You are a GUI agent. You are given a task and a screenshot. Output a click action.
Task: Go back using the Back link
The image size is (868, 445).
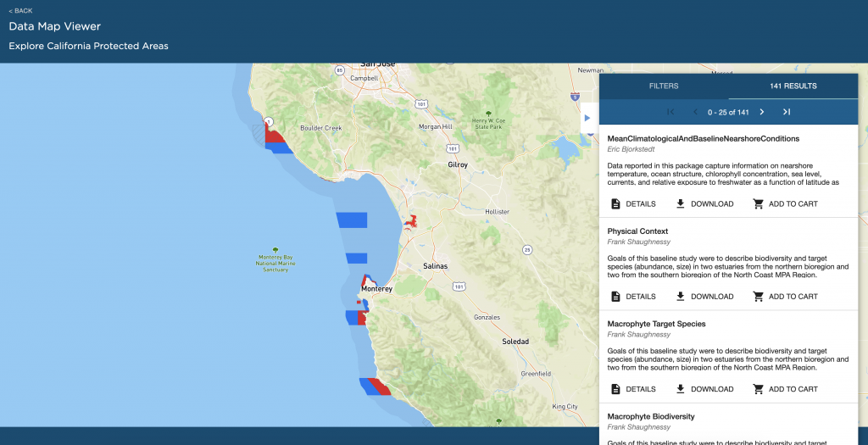tap(20, 11)
